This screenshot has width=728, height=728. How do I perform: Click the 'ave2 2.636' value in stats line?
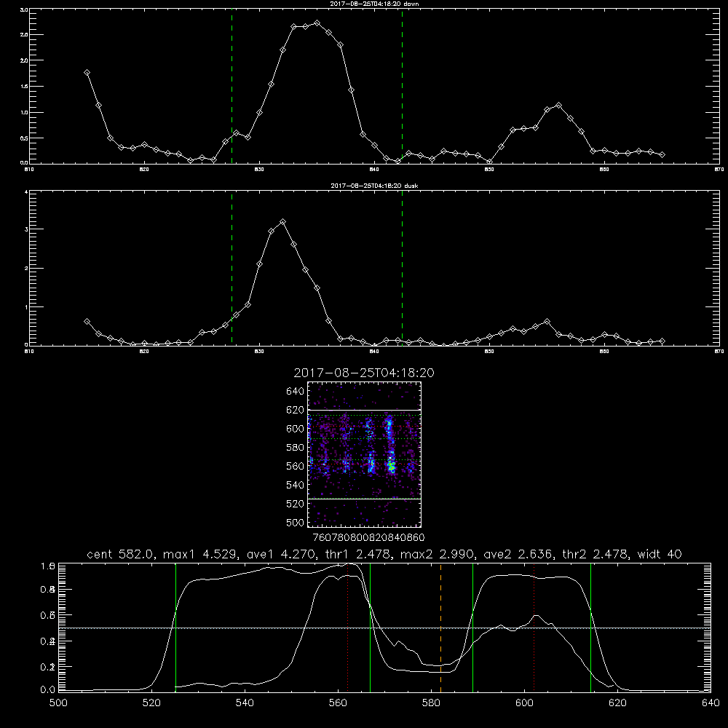[x=518, y=554]
